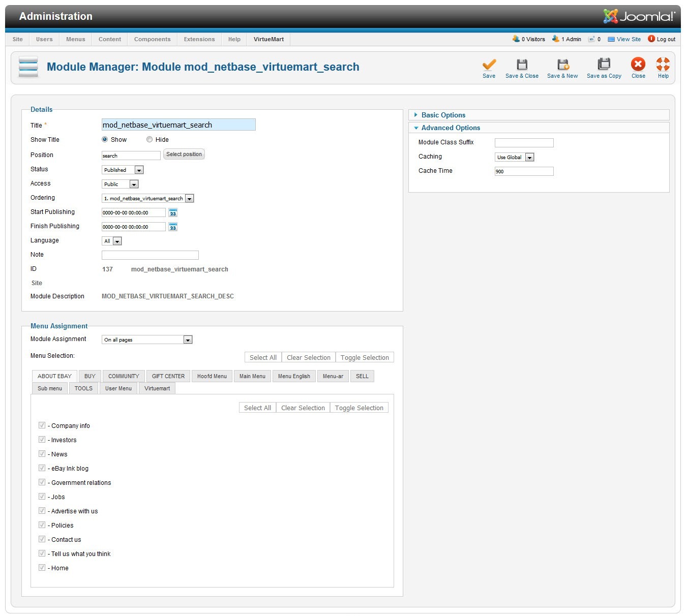Toggle the Advertise with us checkbox
This screenshot has width=686, height=616.
tap(42, 511)
